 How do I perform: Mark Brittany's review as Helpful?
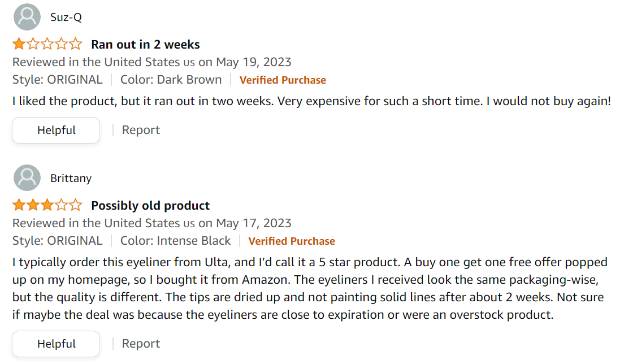click(x=56, y=344)
